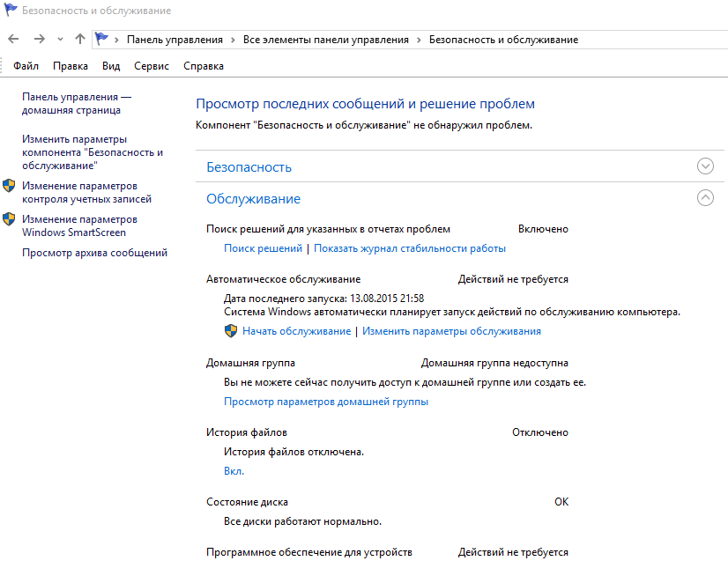The width and height of the screenshot is (728, 583).
Task: Click the flag icon in the address bar
Action: pos(102,40)
